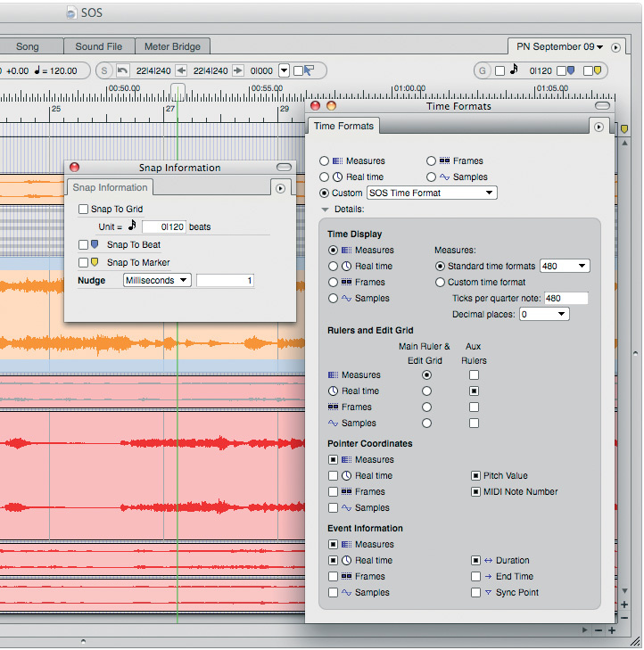Select the Time Formats tab

coord(343,126)
